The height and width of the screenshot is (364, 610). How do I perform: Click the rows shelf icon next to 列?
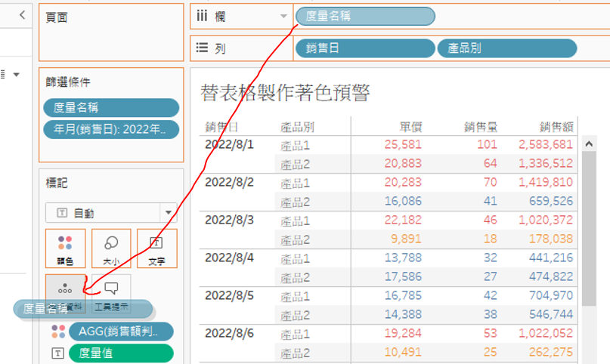pyautogui.click(x=202, y=48)
